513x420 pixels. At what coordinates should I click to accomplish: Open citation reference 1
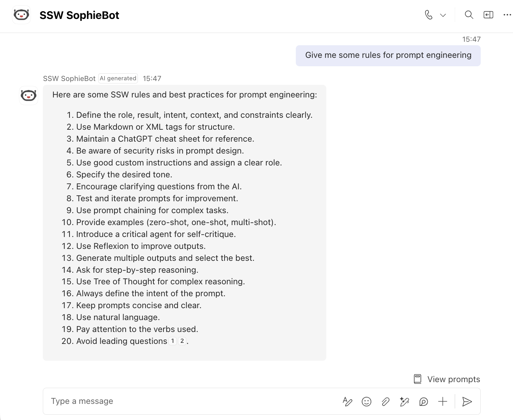click(x=173, y=341)
